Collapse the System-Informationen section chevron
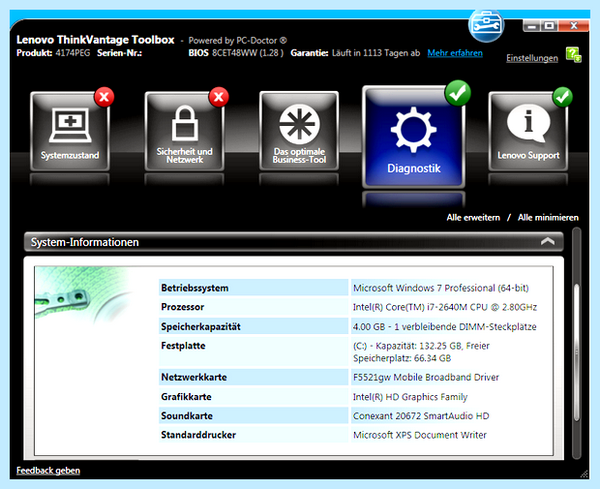This screenshot has height=489, width=600. (x=548, y=241)
